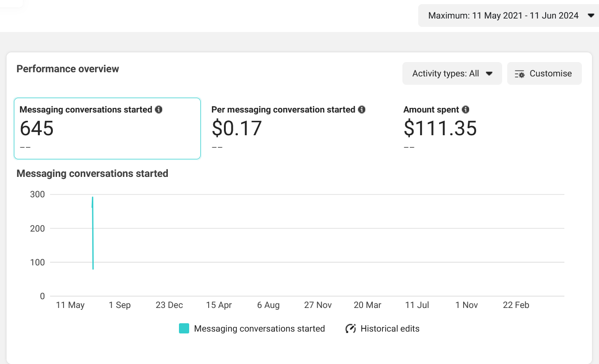Screen dimensions: 599x364
Task: Select the Messaging conversations started metric card
Action: (107, 128)
